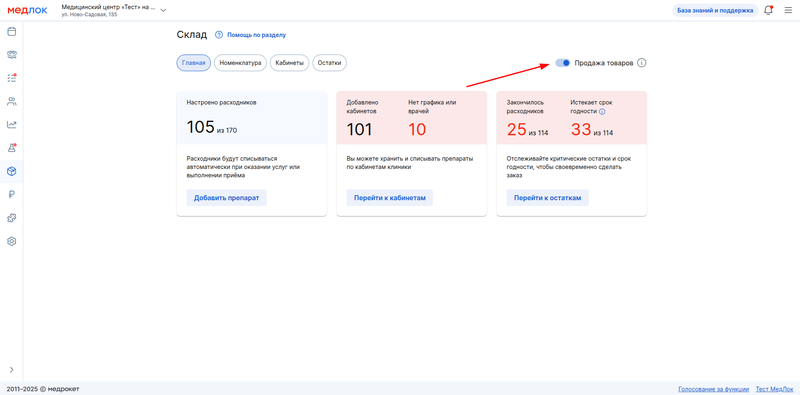Switch to the Кабинеты tab
This screenshot has height=395, width=800.
point(289,63)
